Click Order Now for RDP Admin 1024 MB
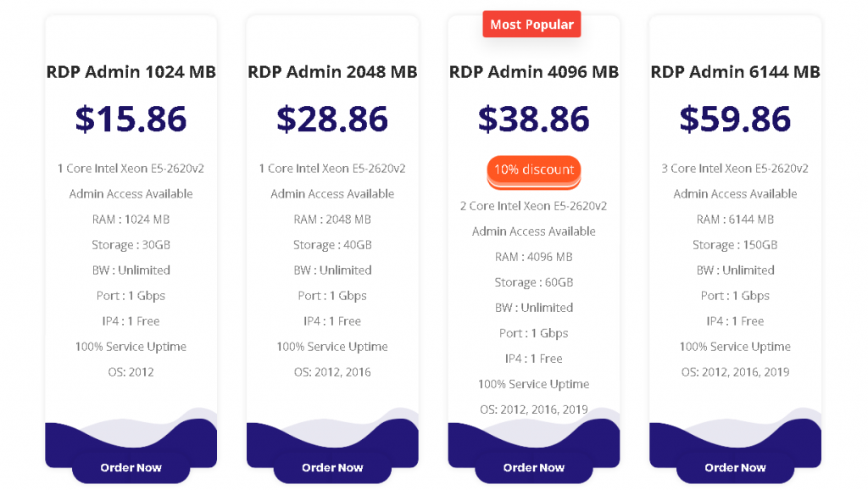 click(131, 467)
